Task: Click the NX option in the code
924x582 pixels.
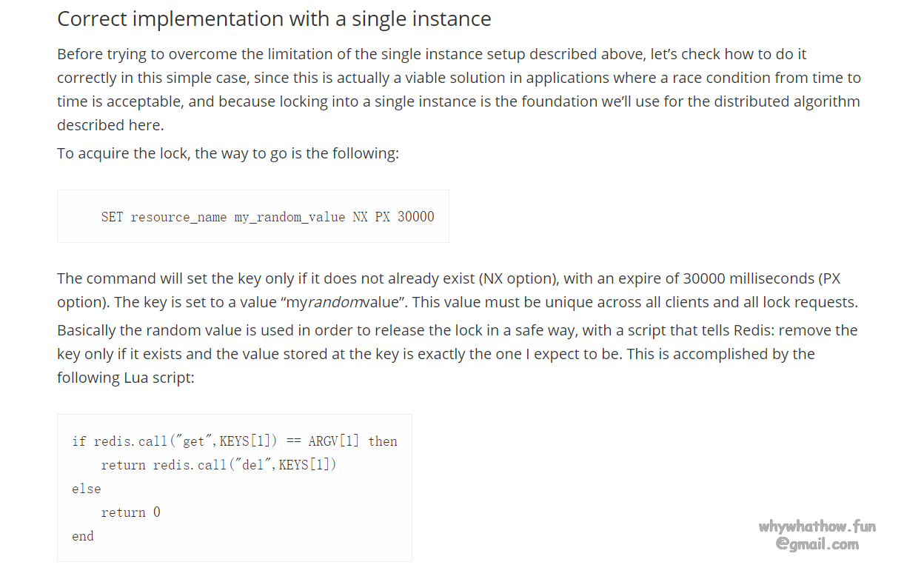Action: [361, 217]
